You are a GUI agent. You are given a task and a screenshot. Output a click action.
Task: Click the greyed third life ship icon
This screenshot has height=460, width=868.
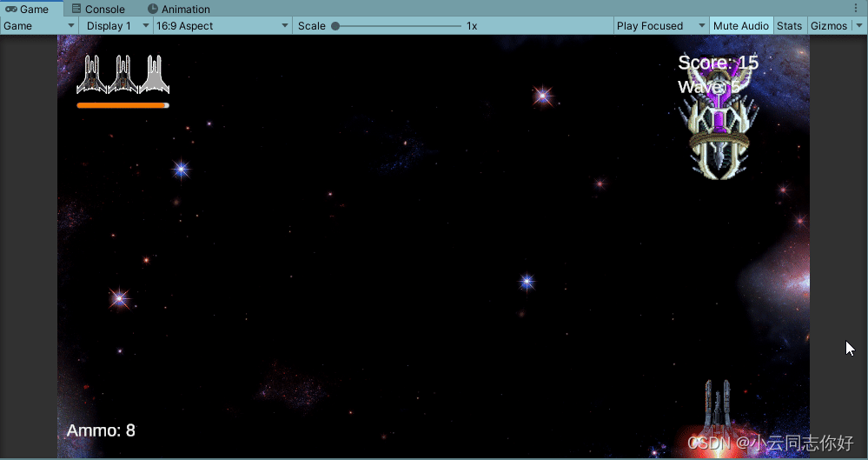click(x=155, y=74)
